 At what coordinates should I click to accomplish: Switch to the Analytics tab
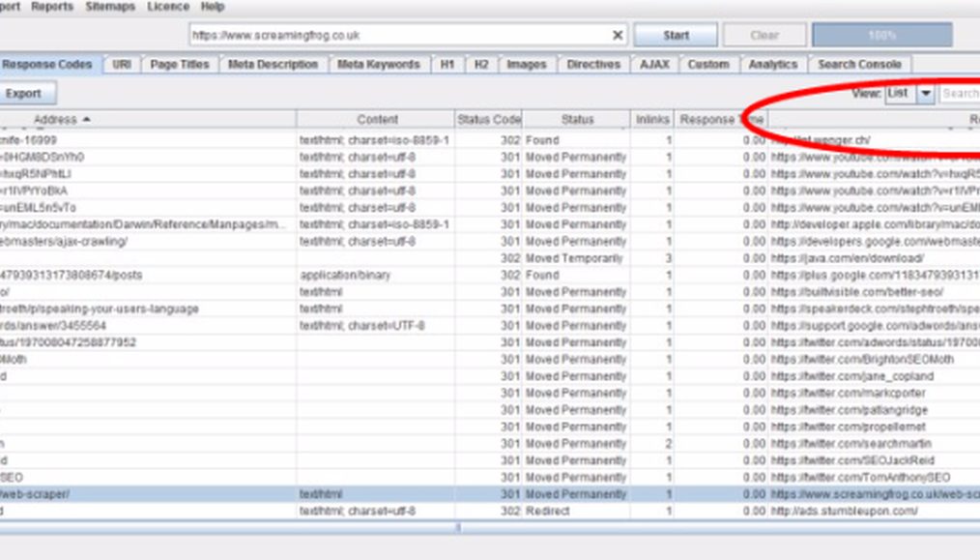(x=773, y=65)
